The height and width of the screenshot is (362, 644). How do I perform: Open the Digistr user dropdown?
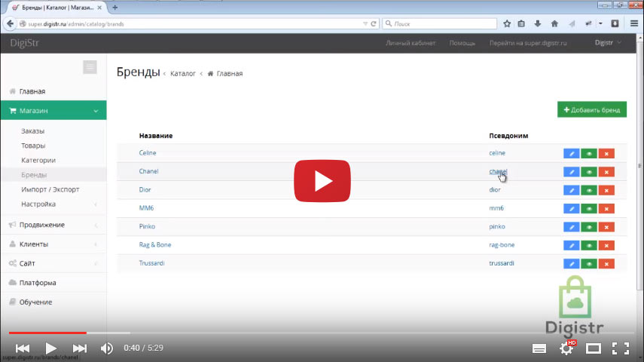(608, 43)
